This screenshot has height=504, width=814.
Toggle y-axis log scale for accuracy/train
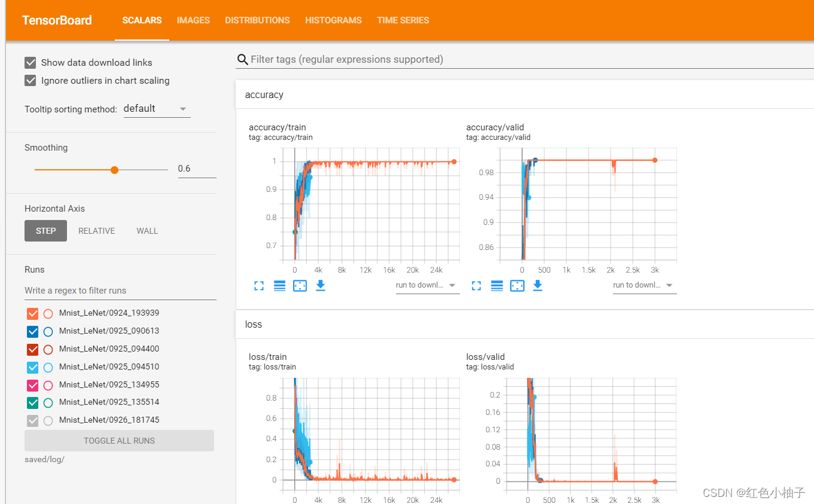(279, 286)
